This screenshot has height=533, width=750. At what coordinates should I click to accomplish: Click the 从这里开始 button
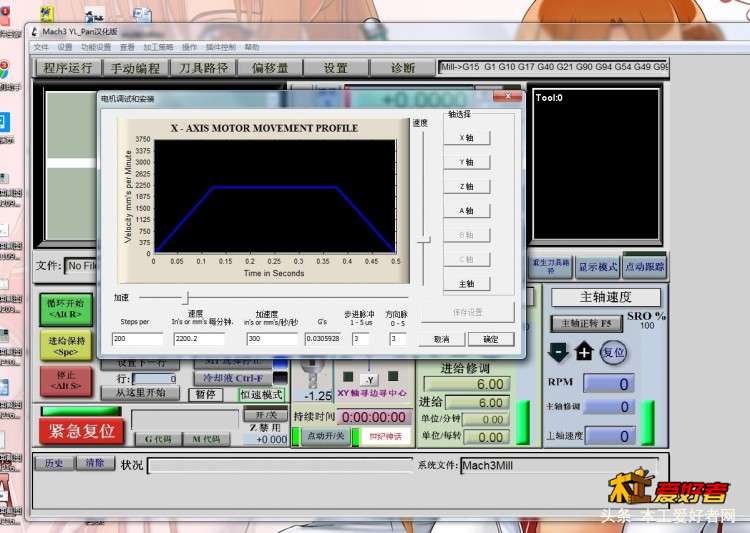(141, 393)
